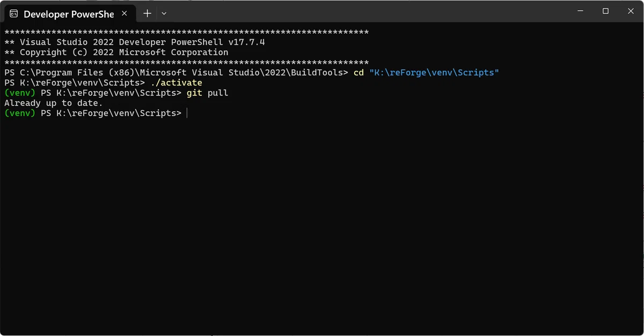Click the 'Visual Studio 2022 Developer PowerShell v17.7.4' line

click(x=135, y=42)
